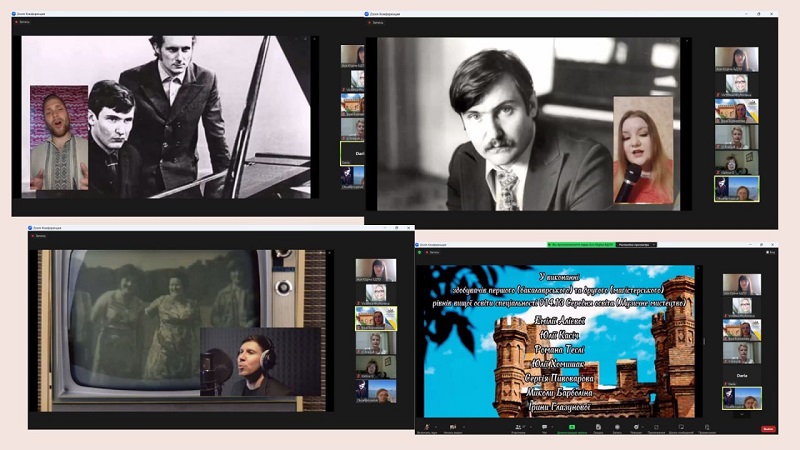Click the highlighted active speaker thumbnail, bottom-right window
800x450 pixels.
coord(742,397)
